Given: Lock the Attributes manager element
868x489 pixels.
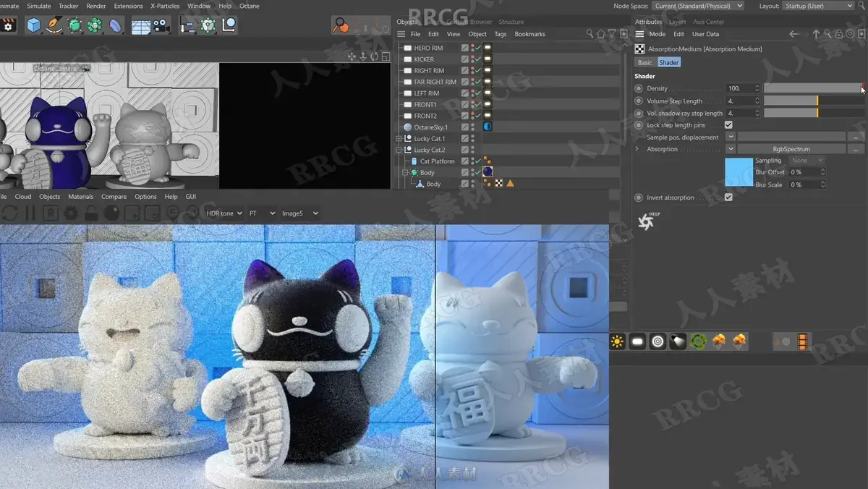Looking at the screenshot, I should [x=839, y=34].
